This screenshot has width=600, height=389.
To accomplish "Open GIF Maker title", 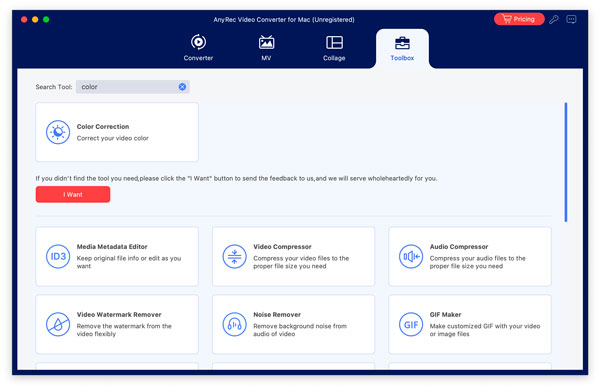I will coord(445,314).
